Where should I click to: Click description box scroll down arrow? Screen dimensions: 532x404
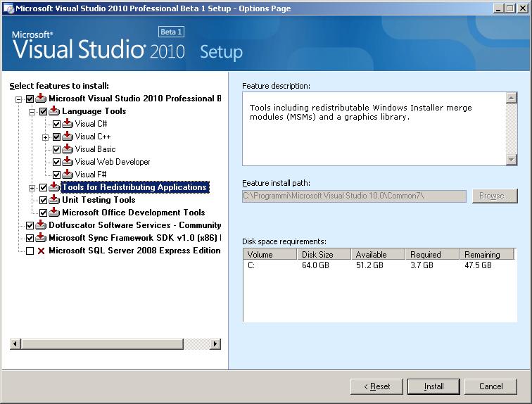point(512,160)
